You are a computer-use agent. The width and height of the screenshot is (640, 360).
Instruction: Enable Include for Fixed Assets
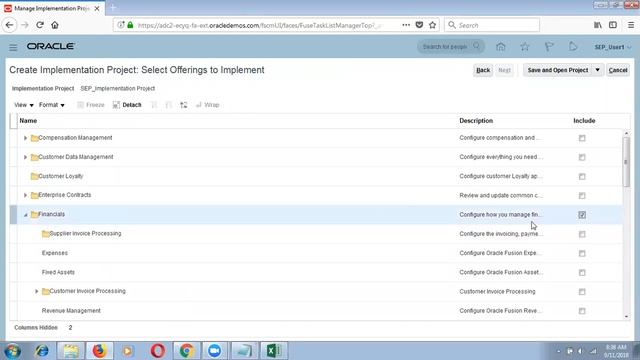click(582, 272)
